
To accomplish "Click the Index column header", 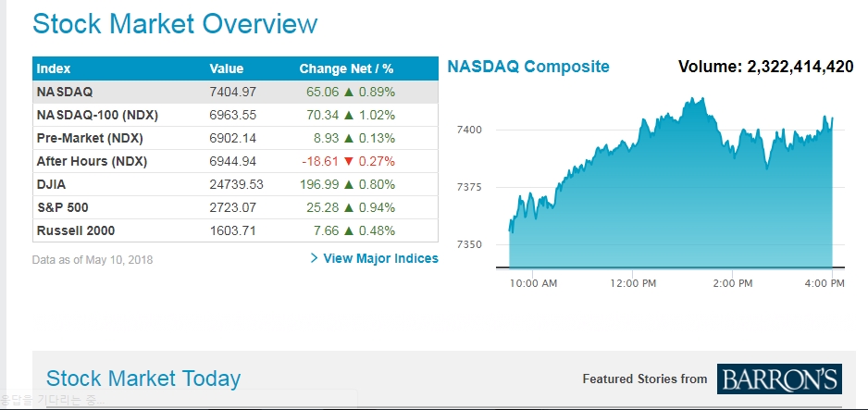I will (x=54, y=68).
